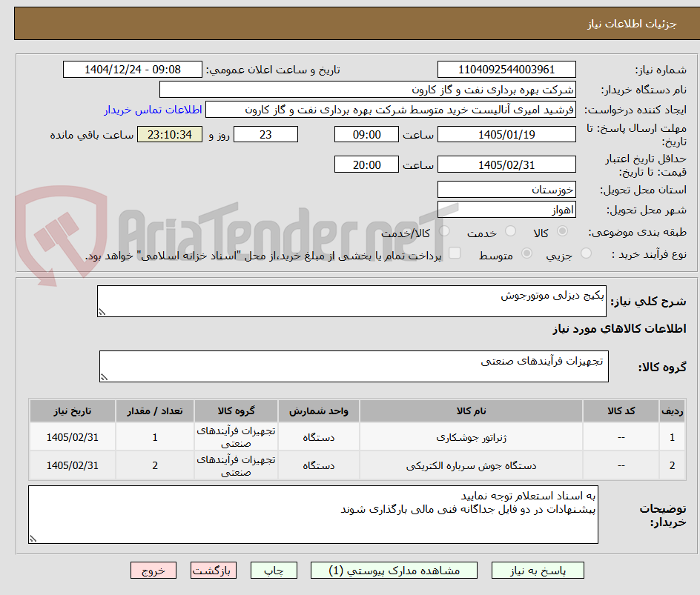Image resolution: width=700 pixels, height=595 pixels.
Task: Select the کالا/خدمت radio button
Action: coord(444,231)
